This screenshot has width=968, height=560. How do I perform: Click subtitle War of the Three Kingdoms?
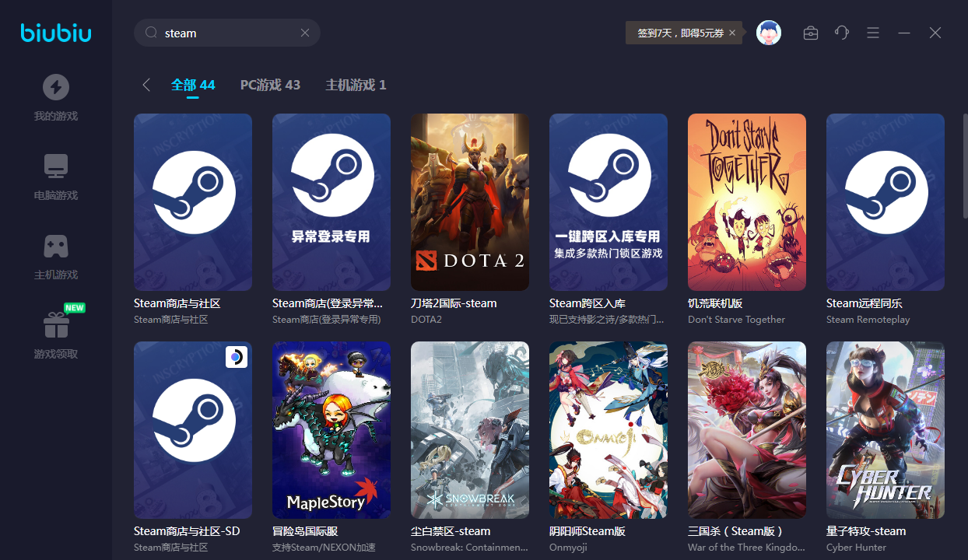pyautogui.click(x=746, y=548)
